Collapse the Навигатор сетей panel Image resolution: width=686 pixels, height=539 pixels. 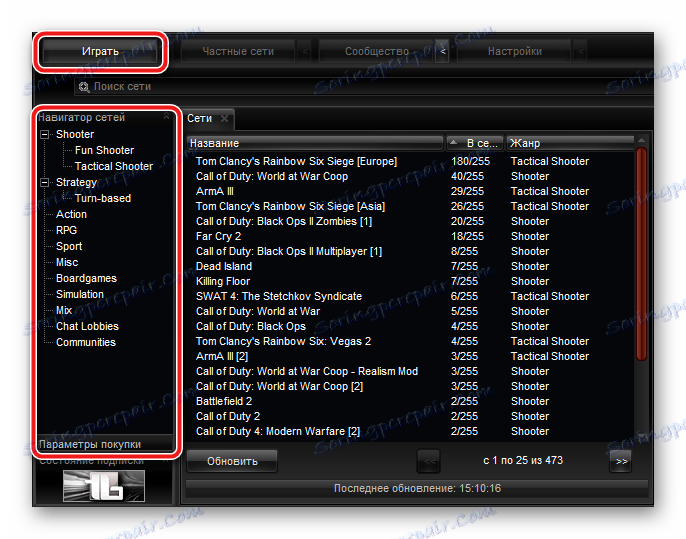167,117
